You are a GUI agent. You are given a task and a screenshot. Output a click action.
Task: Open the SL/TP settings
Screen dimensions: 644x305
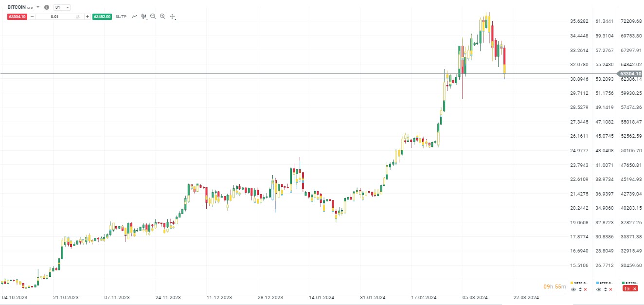121,17
